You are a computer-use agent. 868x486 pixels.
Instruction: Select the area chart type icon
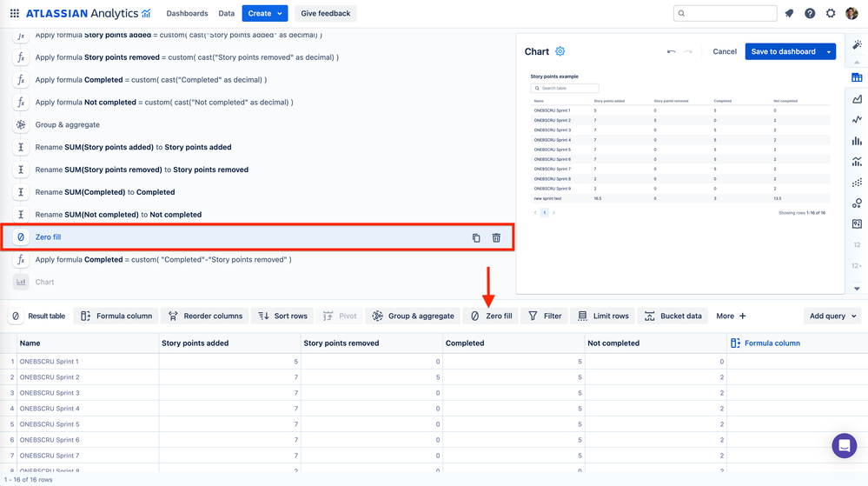[x=857, y=98]
